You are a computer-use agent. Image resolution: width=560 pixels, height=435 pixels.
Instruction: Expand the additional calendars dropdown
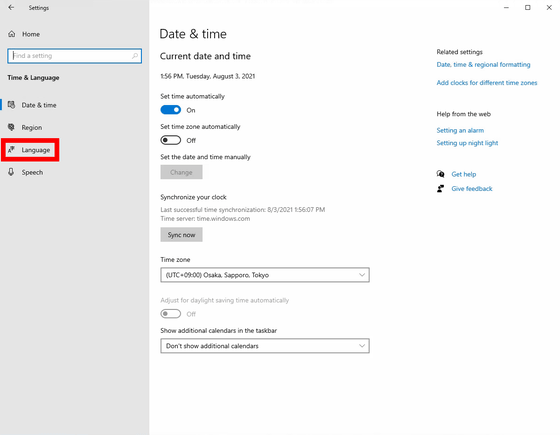265,346
